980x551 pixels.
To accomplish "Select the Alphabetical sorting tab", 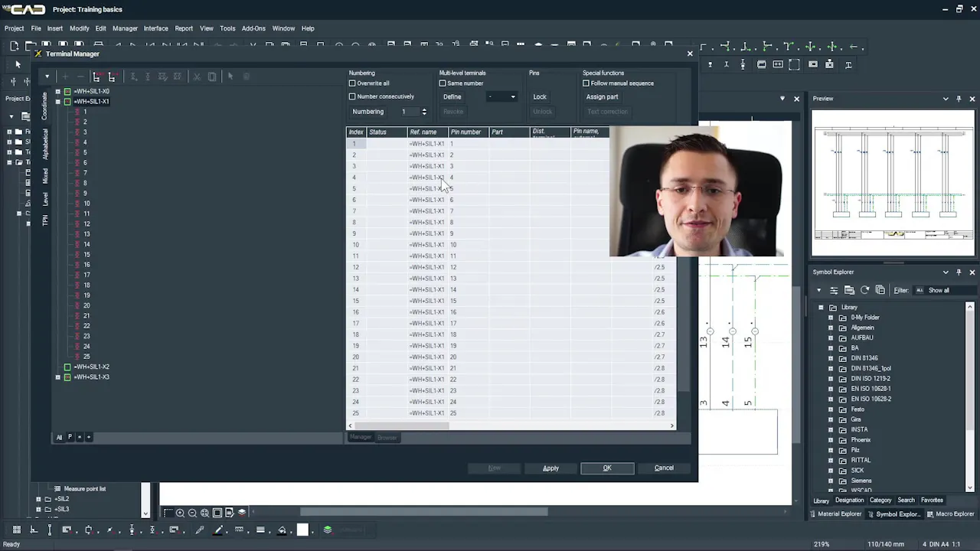I will coord(45,144).
